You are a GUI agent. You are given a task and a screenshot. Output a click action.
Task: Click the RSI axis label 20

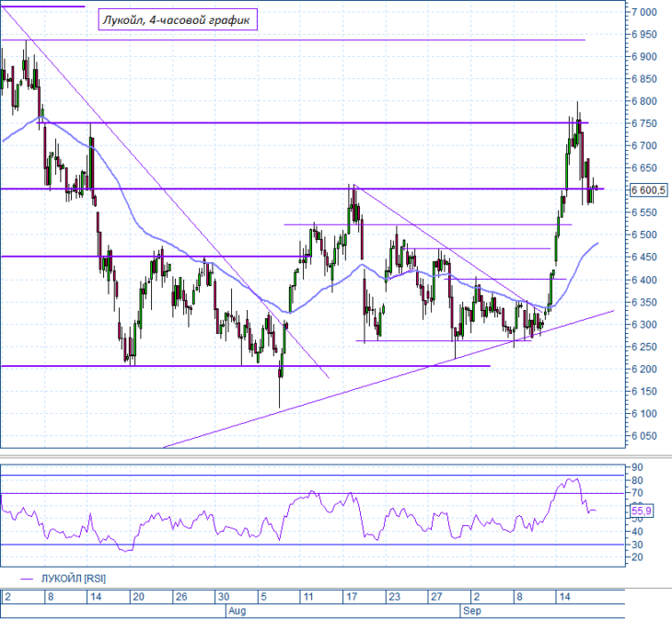pos(637,557)
